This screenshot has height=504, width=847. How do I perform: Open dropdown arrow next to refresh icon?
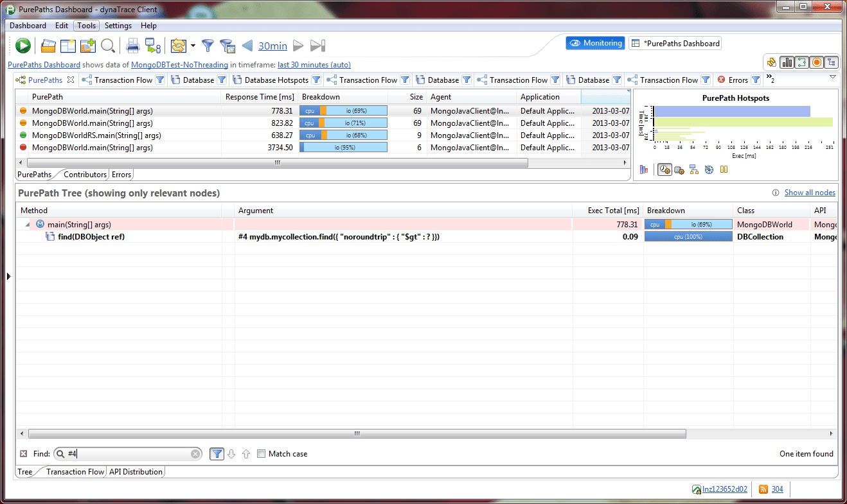coord(193,46)
